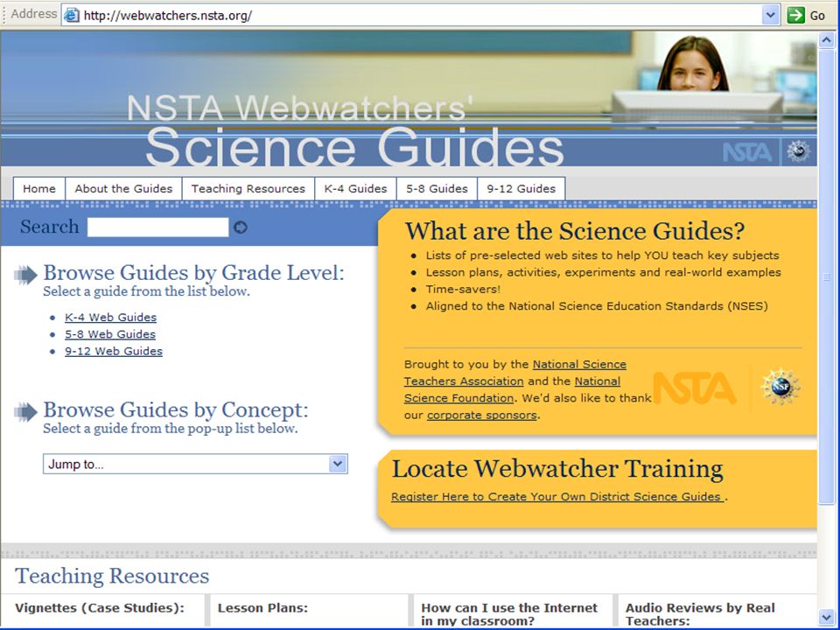Click the Time-savers! bullet text
The height and width of the screenshot is (630, 840).
point(463,290)
